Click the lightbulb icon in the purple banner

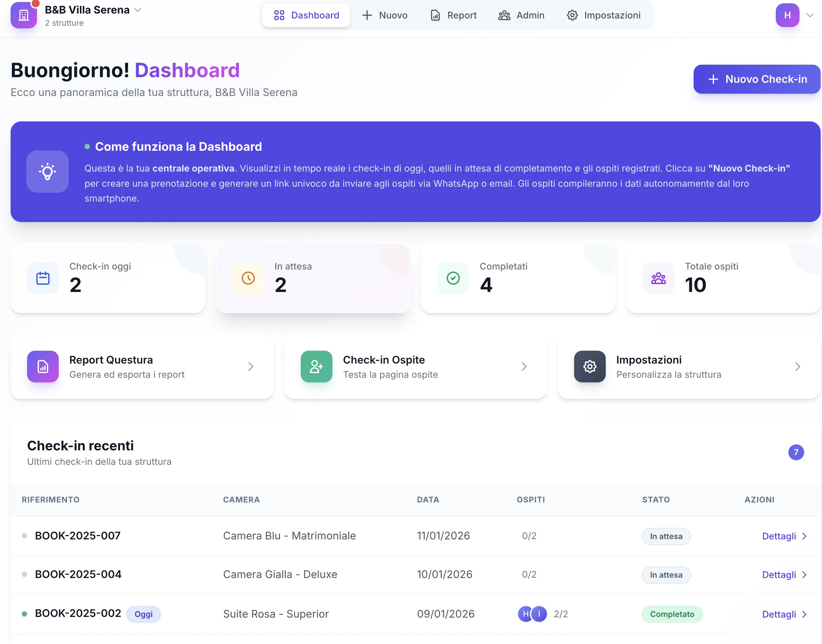point(48,172)
